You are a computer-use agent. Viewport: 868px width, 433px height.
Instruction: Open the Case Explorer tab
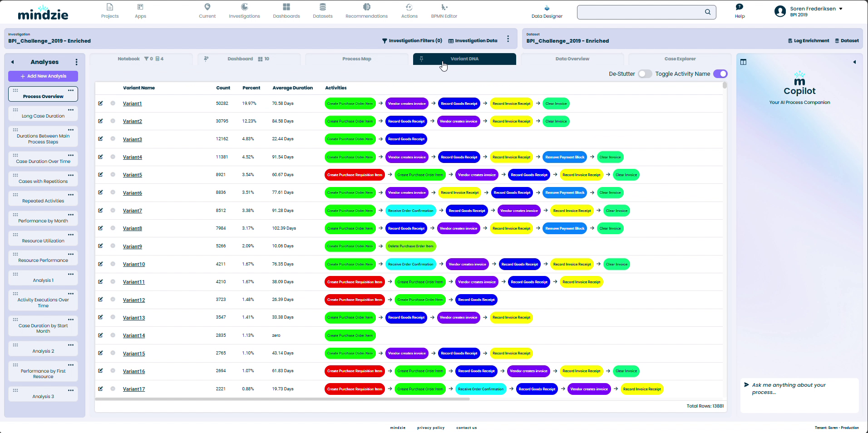pos(680,59)
